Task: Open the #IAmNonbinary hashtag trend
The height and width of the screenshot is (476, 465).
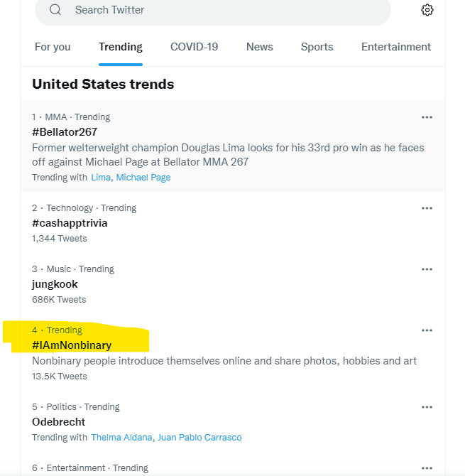Action: point(72,345)
